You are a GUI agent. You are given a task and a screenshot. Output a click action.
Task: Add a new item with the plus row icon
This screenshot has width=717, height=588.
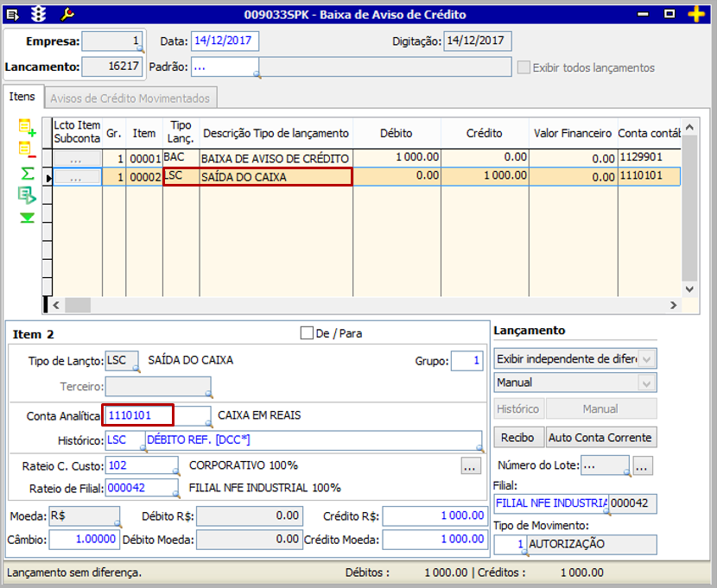(x=27, y=128)
